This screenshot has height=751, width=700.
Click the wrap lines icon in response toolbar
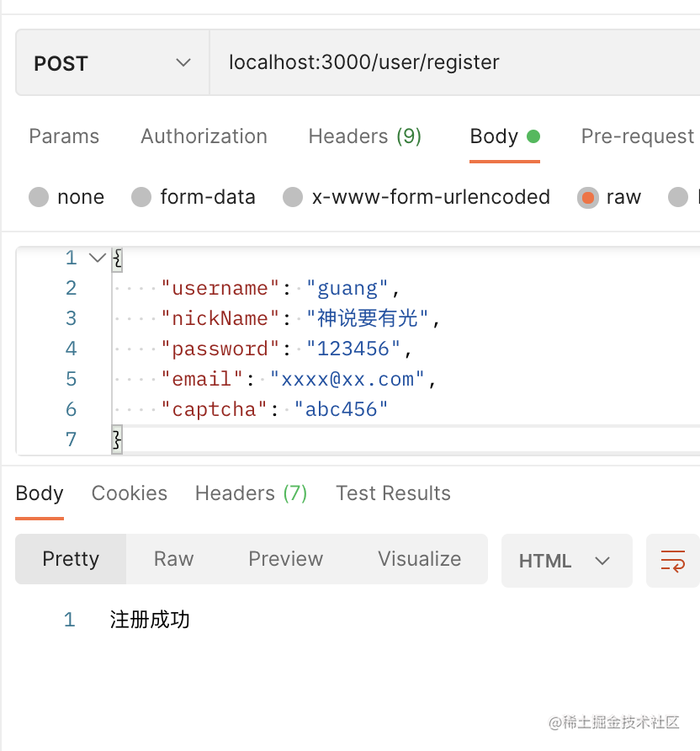(672, 561)
